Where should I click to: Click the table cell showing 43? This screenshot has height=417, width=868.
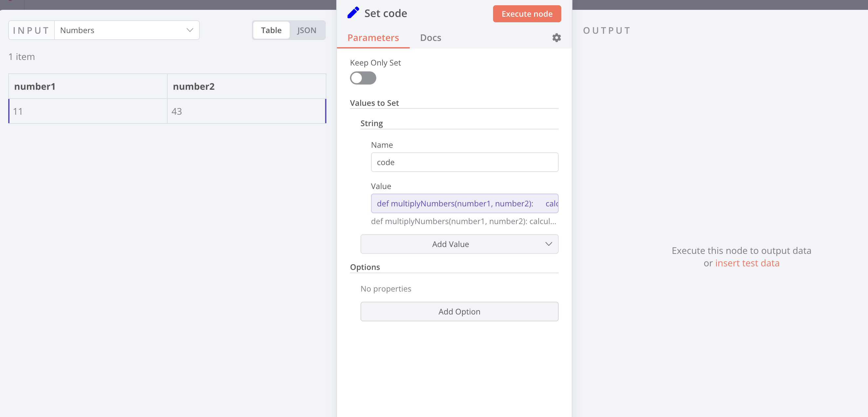coord(246,111)
